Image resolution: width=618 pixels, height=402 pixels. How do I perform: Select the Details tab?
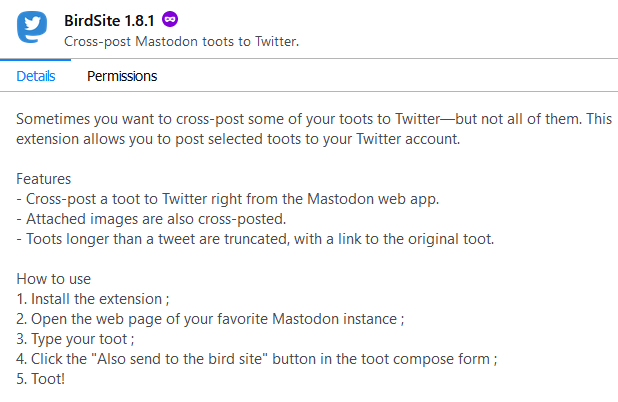[x=36, y=76]
